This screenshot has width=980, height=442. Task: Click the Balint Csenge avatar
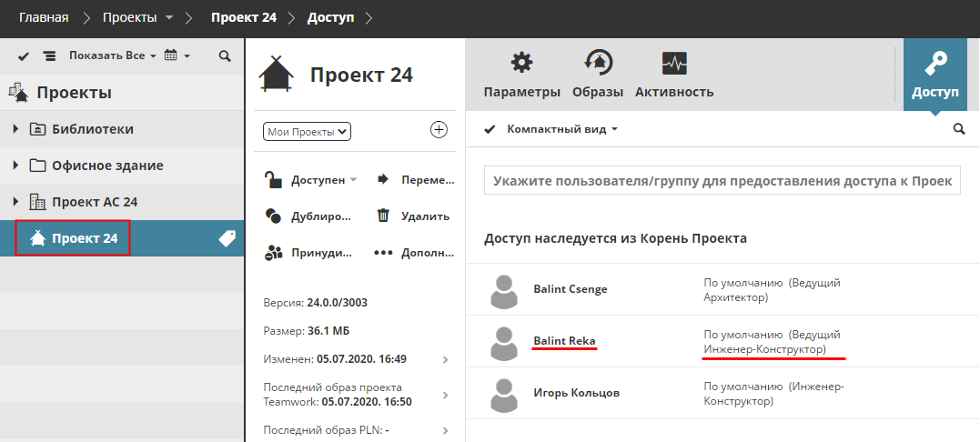[x=504, y=292]
